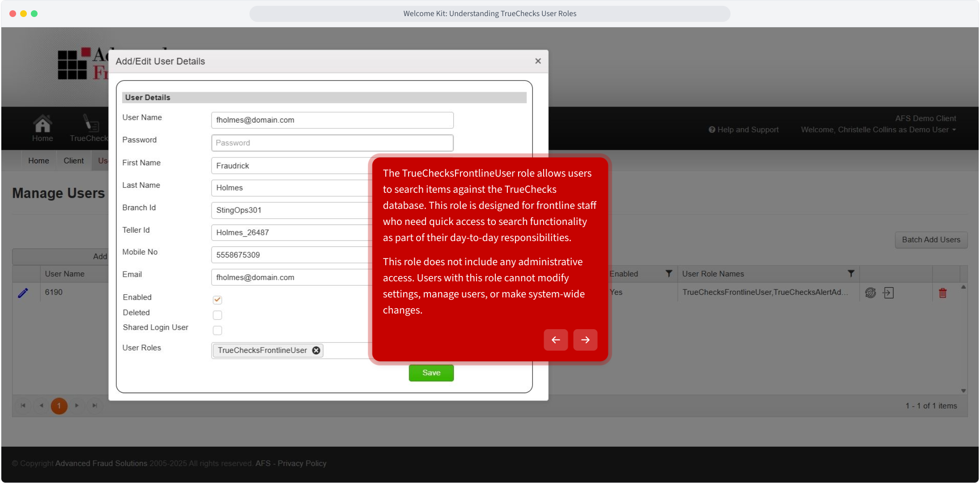This screenshot has width=980, height=483.
Task: Focus the Password field
Action: tap(332, 143)
